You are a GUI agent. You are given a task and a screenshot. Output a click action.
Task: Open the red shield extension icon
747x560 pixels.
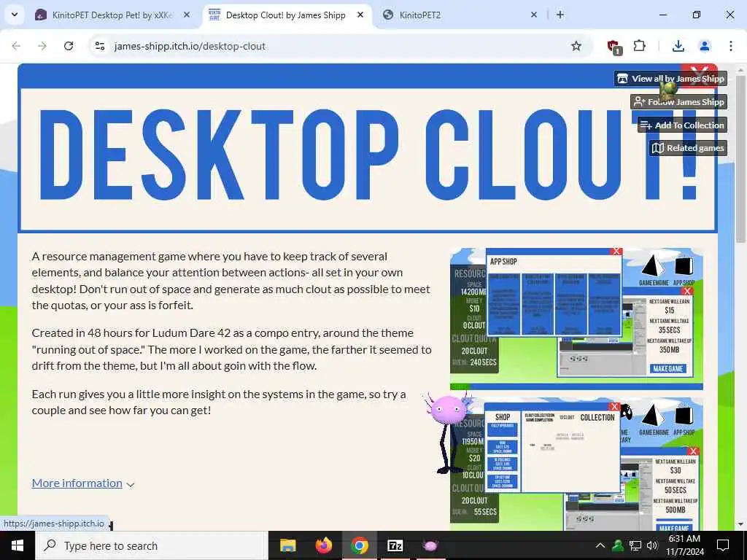(614, 46)
